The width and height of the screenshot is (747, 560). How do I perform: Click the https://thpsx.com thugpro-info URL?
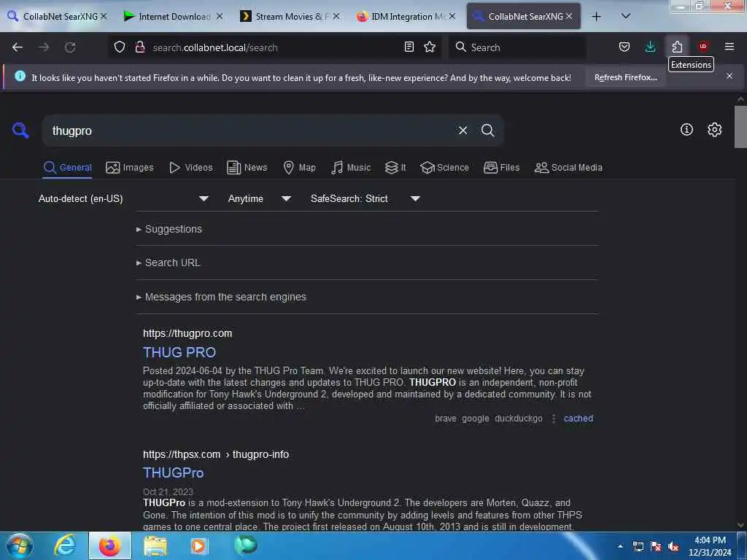click(216, 454)
